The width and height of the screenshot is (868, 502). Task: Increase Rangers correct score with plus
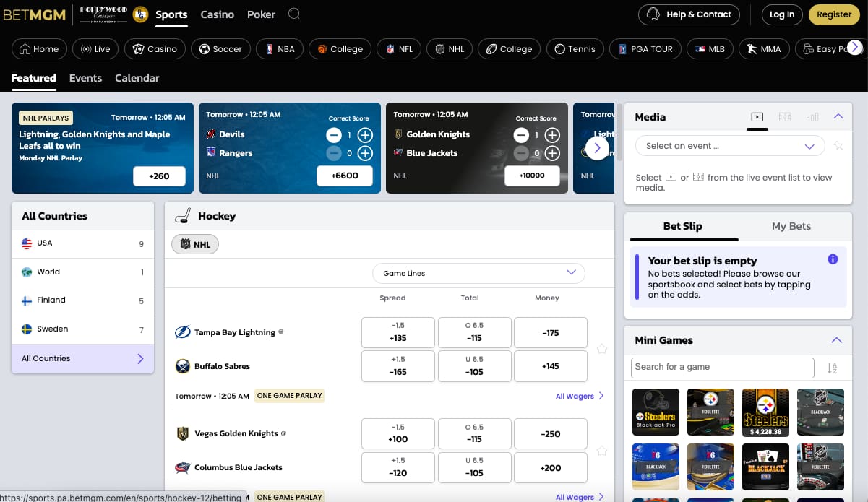[x=365, y=153]
